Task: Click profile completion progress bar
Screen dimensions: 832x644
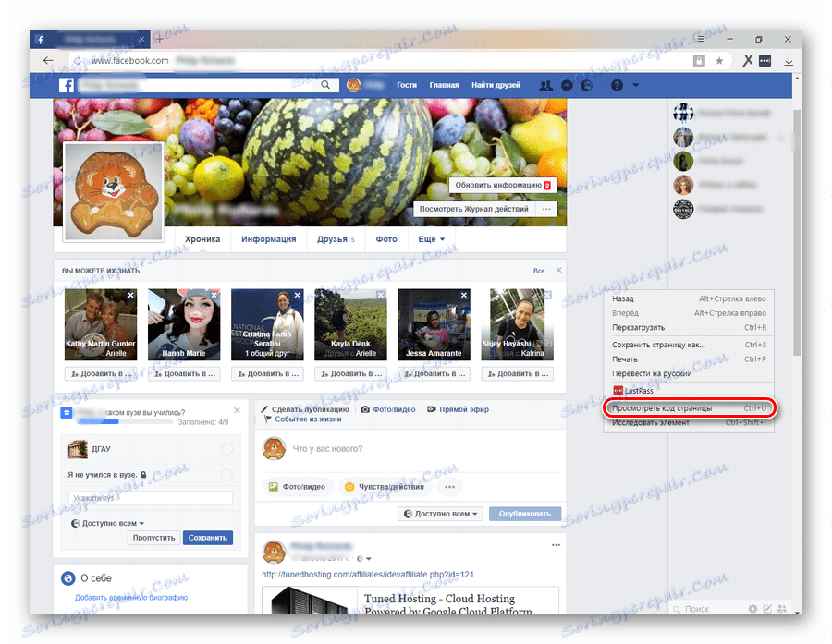Action: coord(125,422)
